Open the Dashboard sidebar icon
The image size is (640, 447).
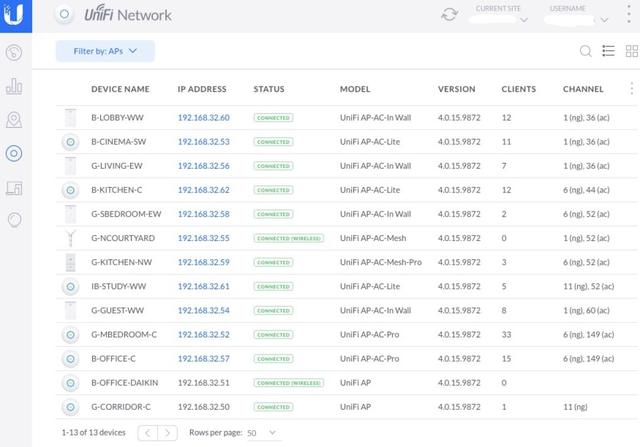click(14, 53)
